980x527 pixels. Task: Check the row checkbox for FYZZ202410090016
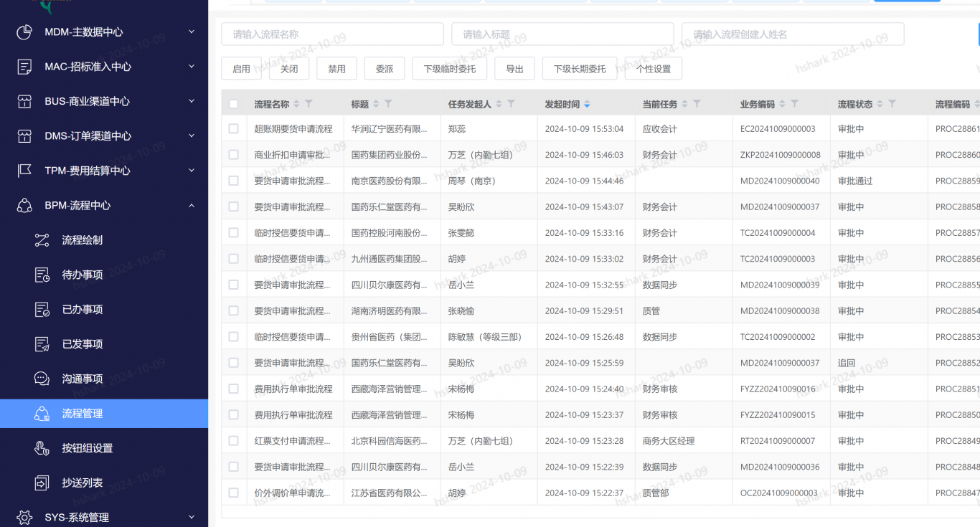click(x=233, y=389)
